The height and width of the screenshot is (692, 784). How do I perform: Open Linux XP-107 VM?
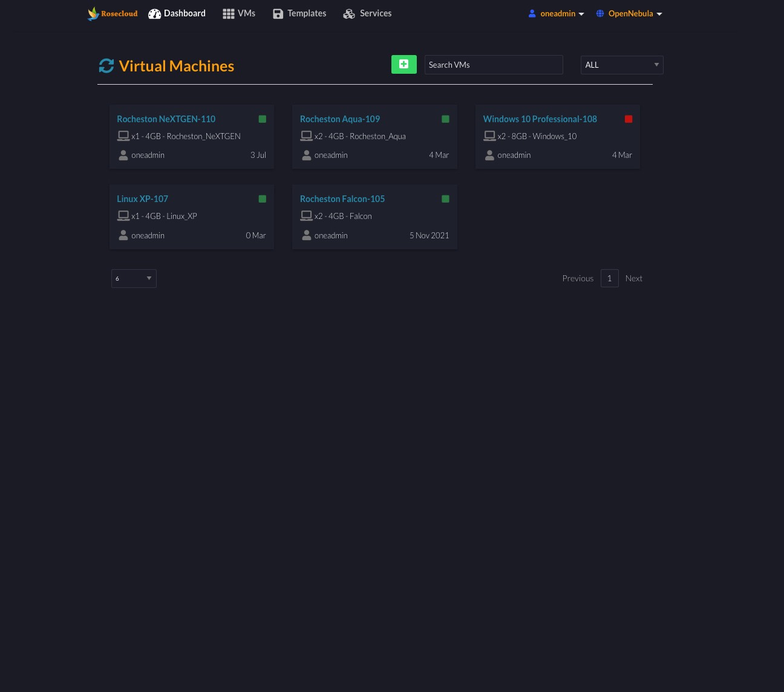tap(142, 198)
